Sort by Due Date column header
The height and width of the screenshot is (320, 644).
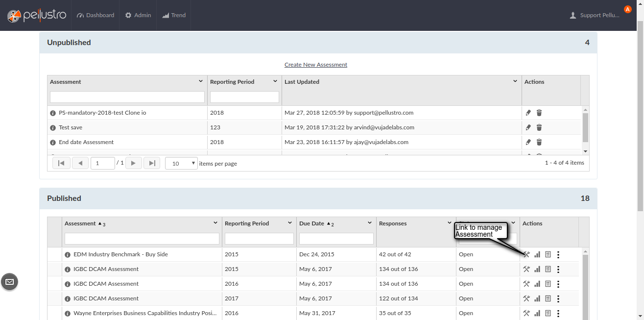coord(312,223)
